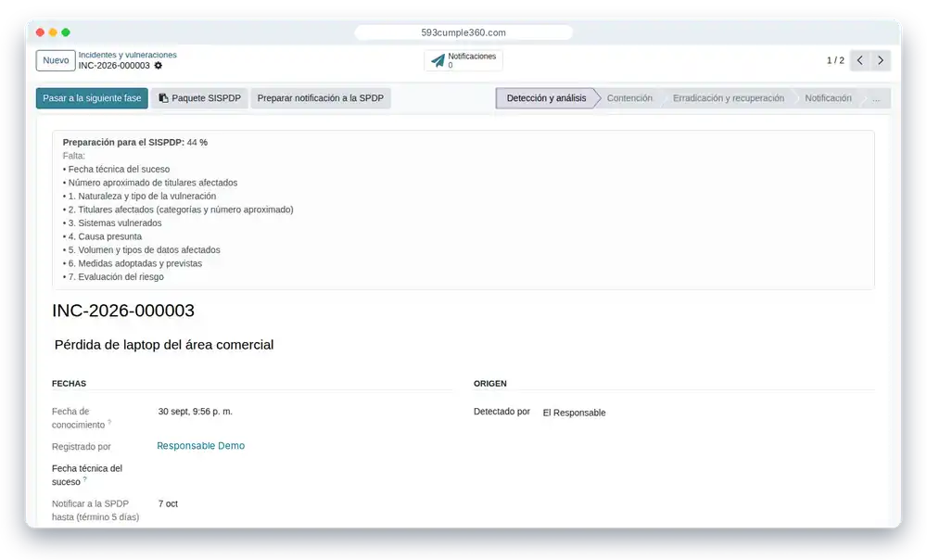
Task: Select the Detección y análisis stage
Action: (x=546, y=98)
